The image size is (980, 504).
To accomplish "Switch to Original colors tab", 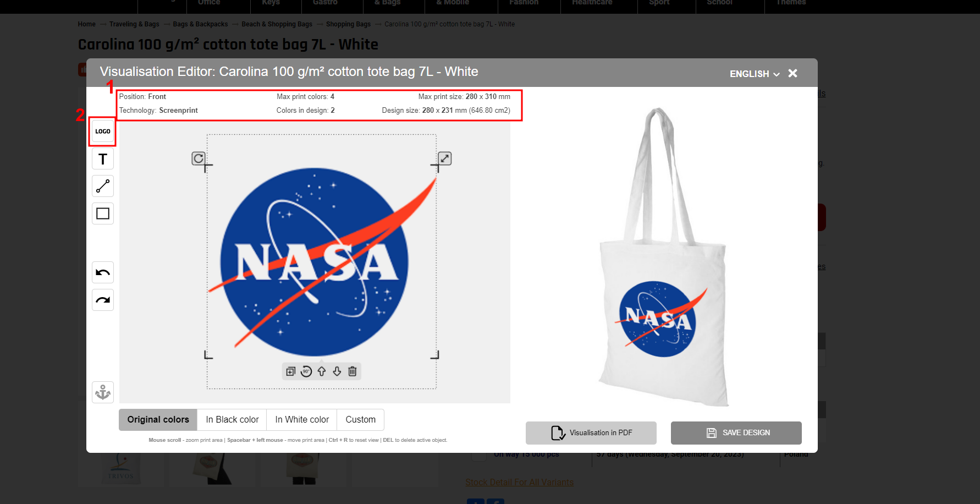I will point(158,420).
